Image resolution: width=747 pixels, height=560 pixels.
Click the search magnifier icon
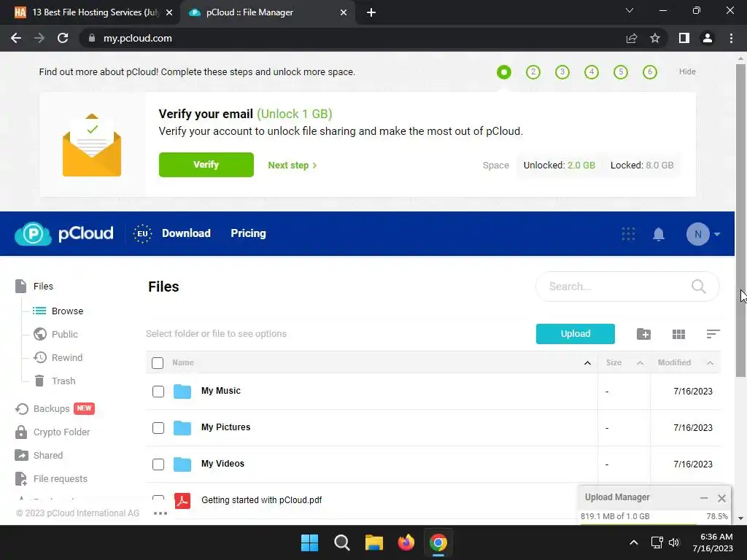coord(698,286)
